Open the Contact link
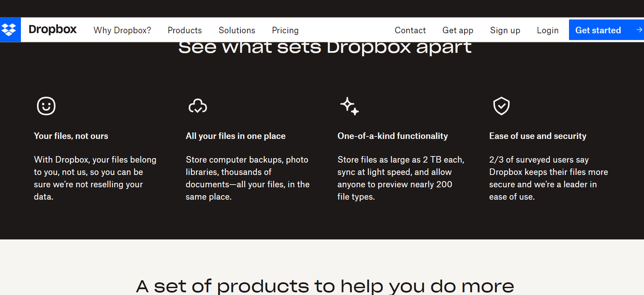This screenshot has width=644, height=295. point(410,31)
